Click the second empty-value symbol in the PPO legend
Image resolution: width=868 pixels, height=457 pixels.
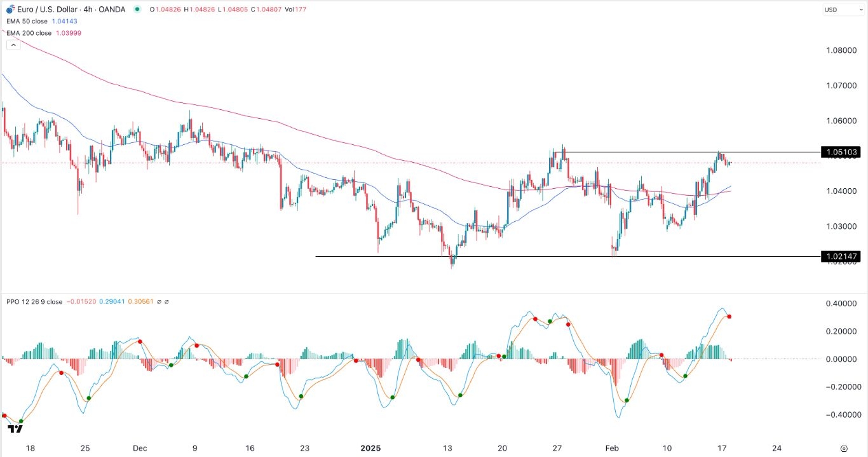[x=166, y=302]
